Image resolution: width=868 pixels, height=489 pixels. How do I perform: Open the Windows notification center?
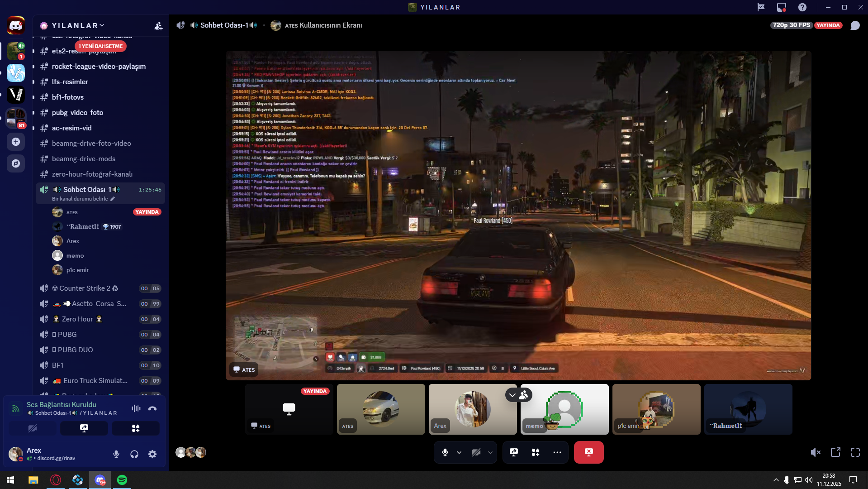click(x=853, y=480)
